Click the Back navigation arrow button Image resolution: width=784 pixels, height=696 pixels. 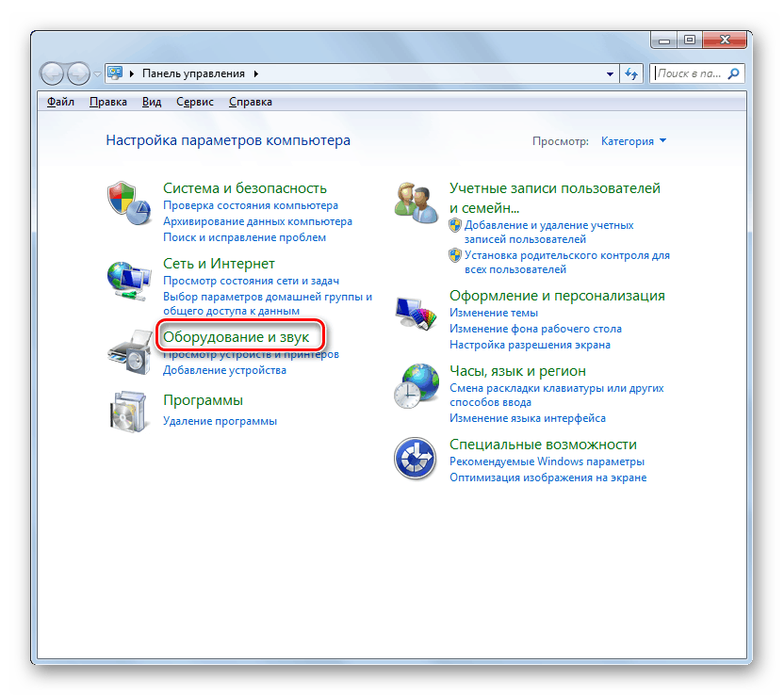coord(53,73)
